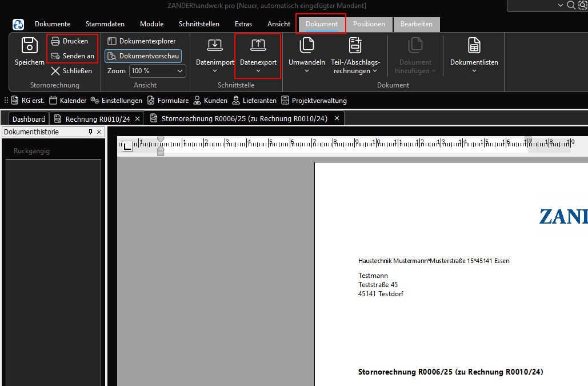This screenshot has height=386, width=588.
Task: Switch to the Positionen ribbon tab
Action: [369, 24]
